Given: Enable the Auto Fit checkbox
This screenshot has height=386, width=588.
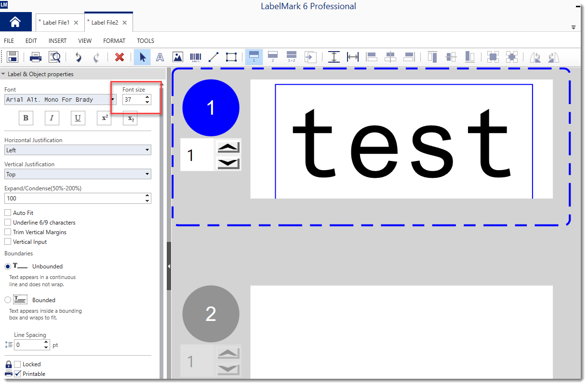Looking at the screenshot, I should point(8,213).
